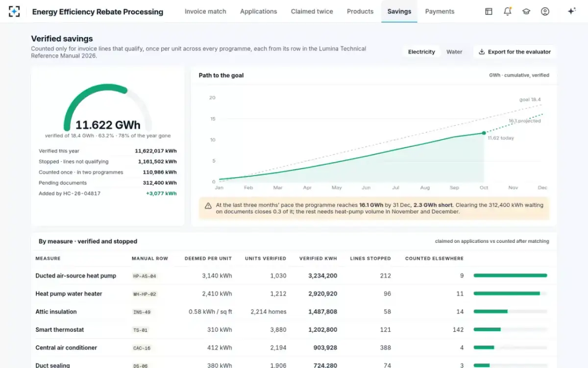
Task: Click manual row code WH-HP-02
Action: click(145, 294)
